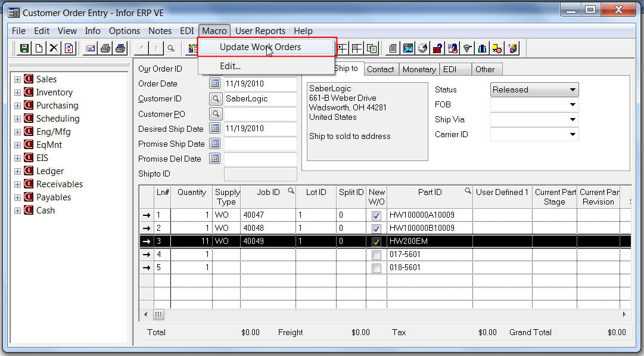This screenshot has height=356, width=644.
Task: Open the FOB dropdown
Action: pos(573,104)
